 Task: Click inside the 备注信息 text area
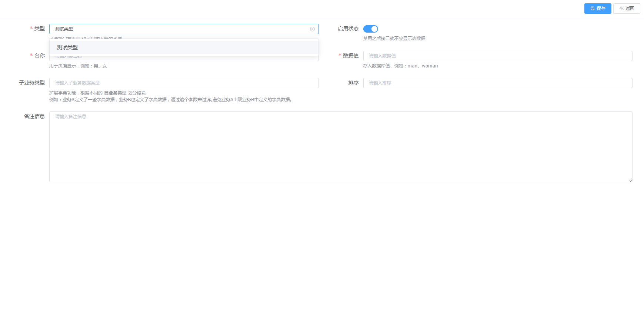click(340, 146)
